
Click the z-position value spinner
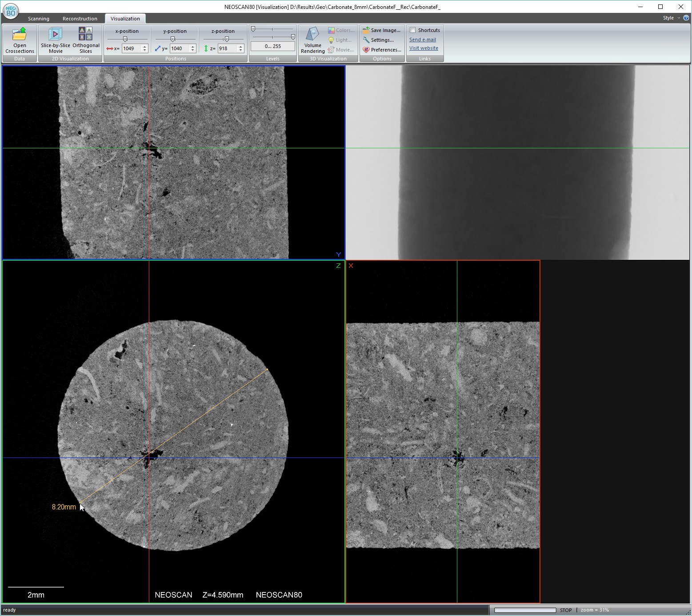pyautogui.click(x=241, y=48)
